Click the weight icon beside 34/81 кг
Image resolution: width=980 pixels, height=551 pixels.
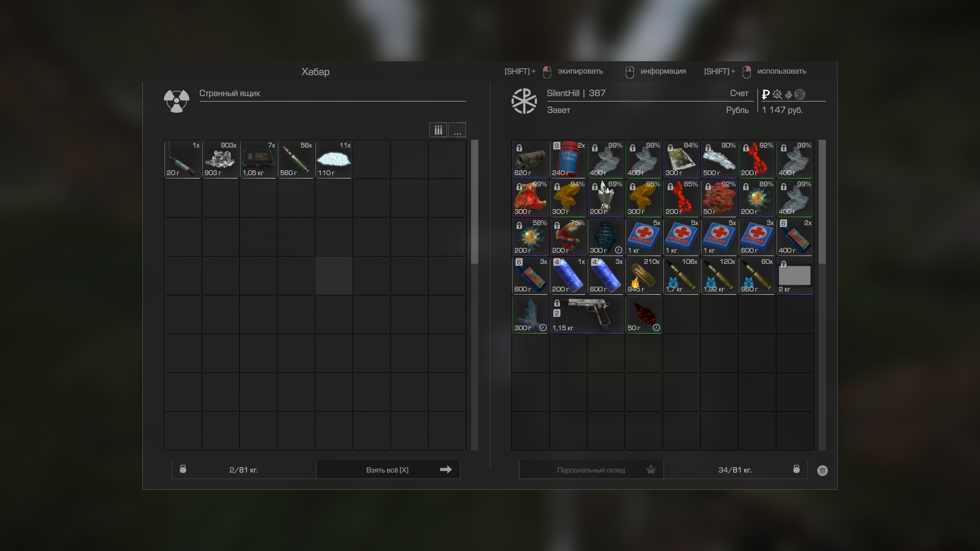(796, 469)
